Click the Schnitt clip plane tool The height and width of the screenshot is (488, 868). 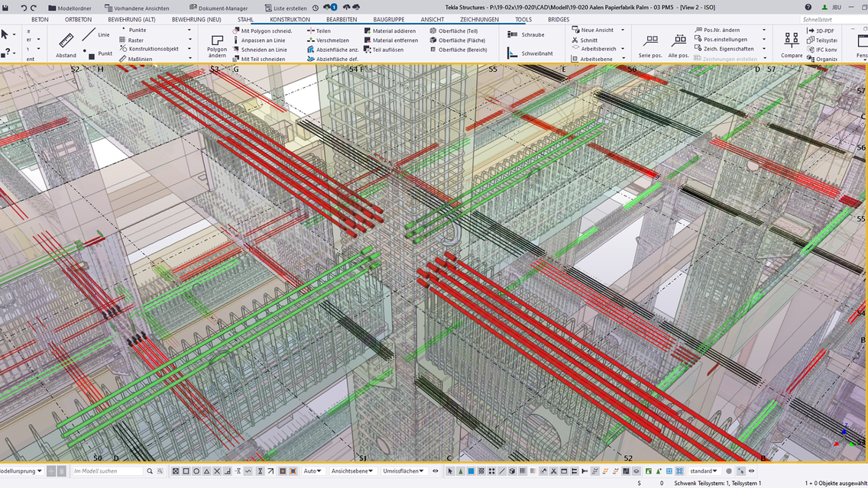[x=585, y=40]
